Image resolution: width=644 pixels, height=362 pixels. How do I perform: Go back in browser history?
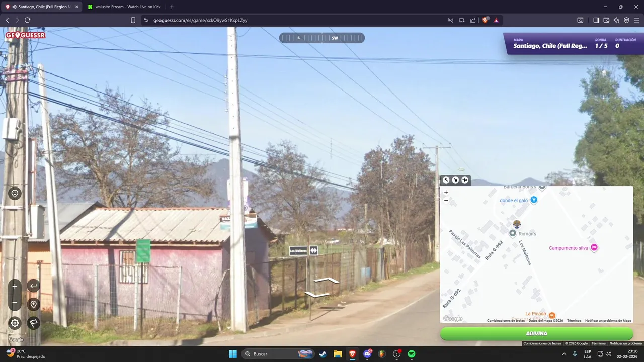7,20
